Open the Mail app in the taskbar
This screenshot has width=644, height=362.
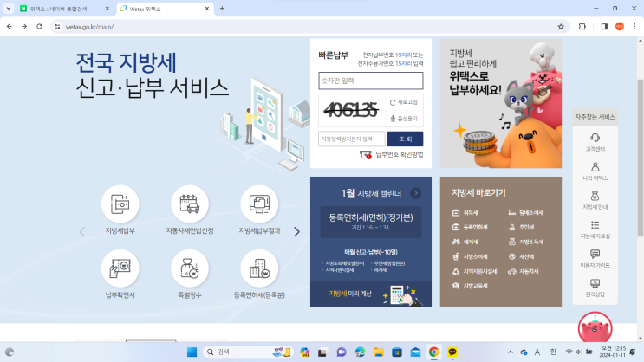(415, 352)
